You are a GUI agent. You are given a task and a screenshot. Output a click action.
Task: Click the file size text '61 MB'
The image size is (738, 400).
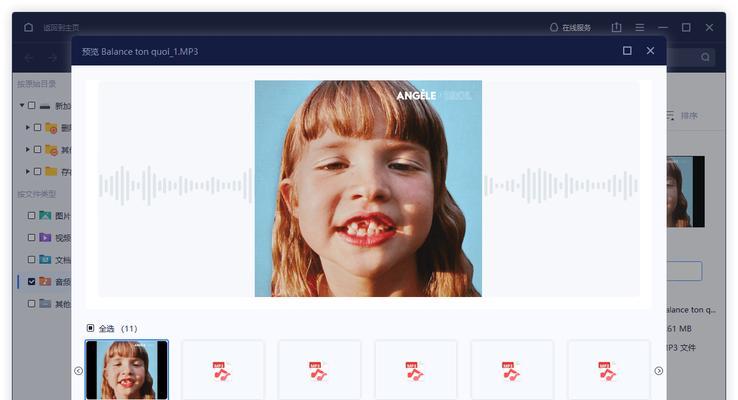pyautogui.click(x=679, y=328)
